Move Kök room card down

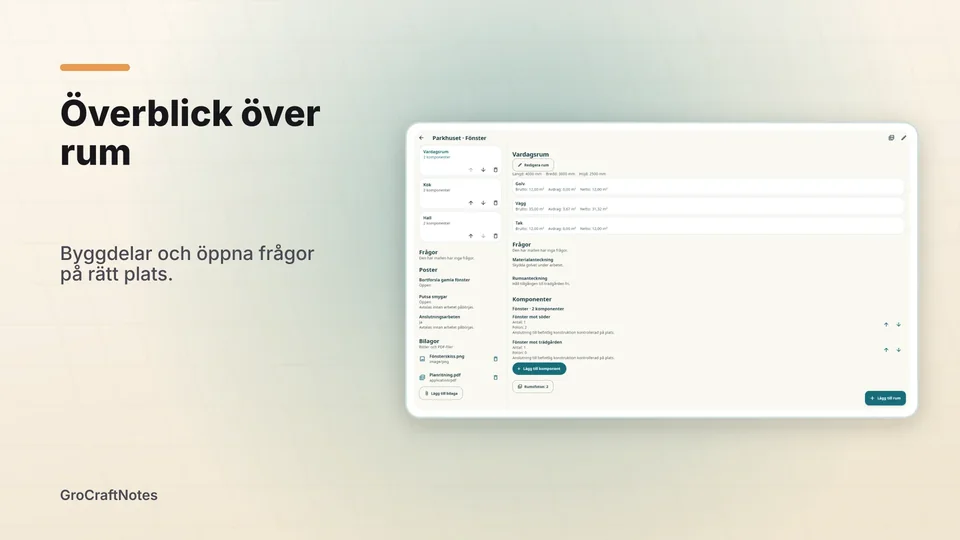(x=483, y=203)
